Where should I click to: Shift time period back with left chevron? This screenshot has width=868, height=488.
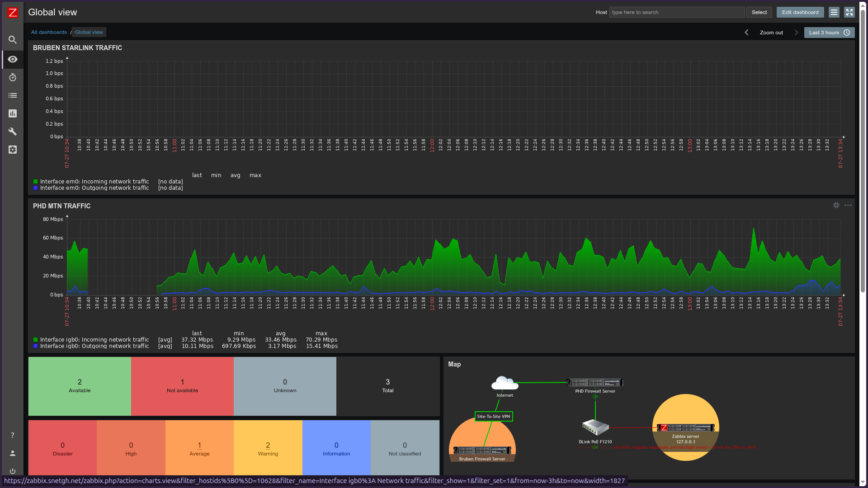point(746,33)
